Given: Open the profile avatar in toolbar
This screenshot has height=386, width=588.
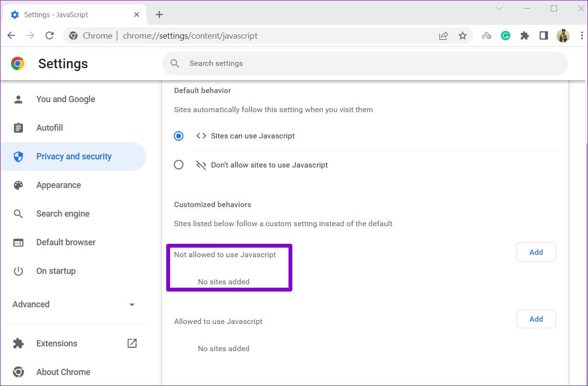Looking at the screenshot, I should pyautogui.click(x=563, y=36).
